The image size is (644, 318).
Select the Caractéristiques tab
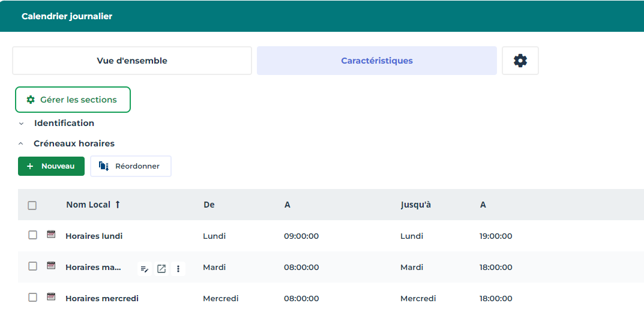(376, 61)
